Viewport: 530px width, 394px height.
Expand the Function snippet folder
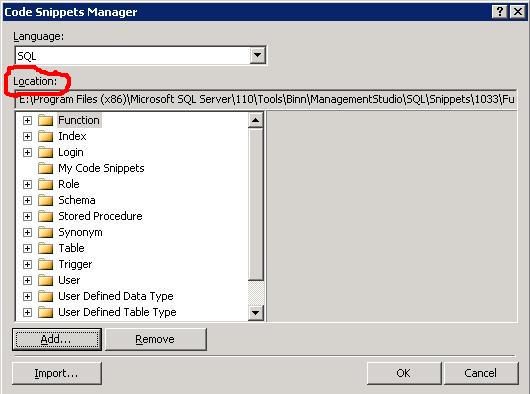(x=27, y=120)
